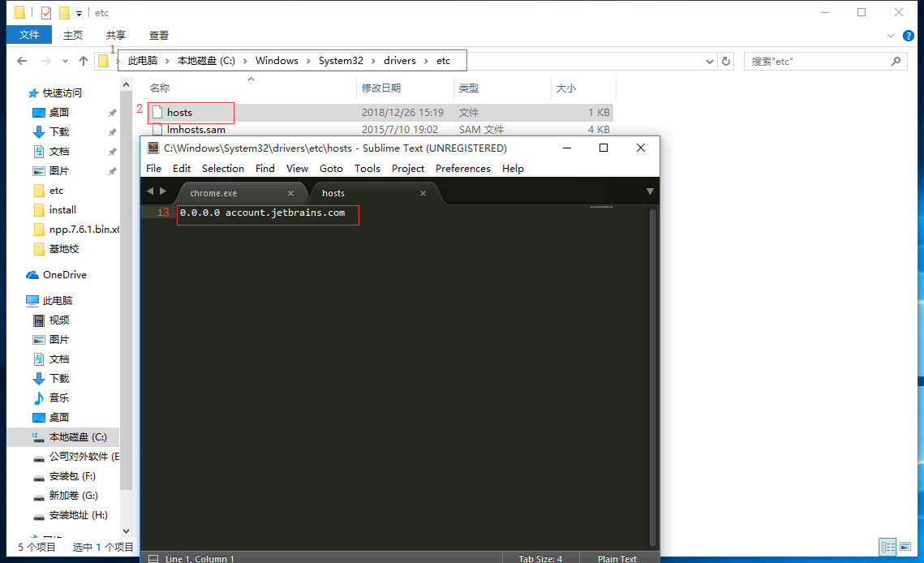The height and width of the screenshot is (563, 924).
Task: Open the Help menu in Sublime Text
Action: click(x=513, y=169)
